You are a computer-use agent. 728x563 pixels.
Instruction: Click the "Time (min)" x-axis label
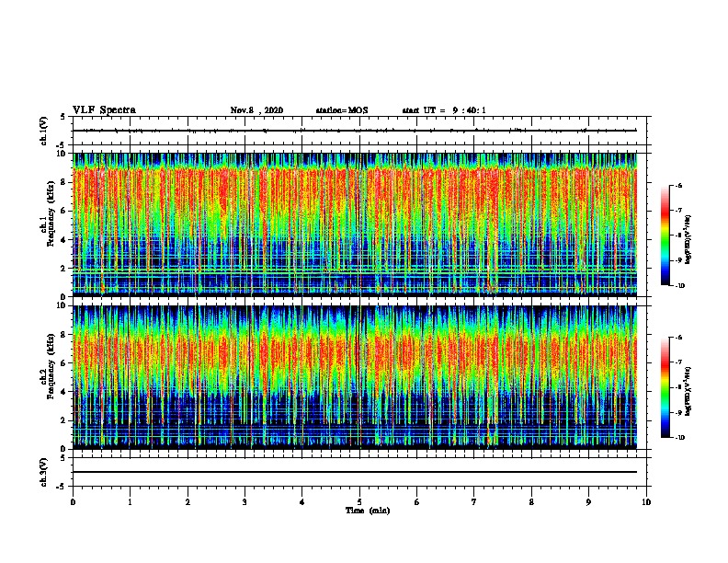pos(368,511)
